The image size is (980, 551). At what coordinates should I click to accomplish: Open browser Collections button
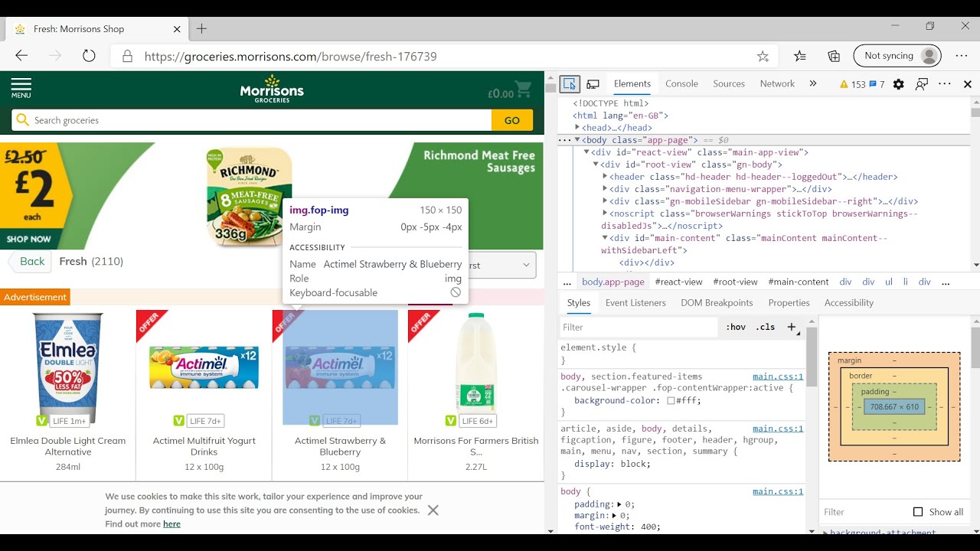pos(834,56)
